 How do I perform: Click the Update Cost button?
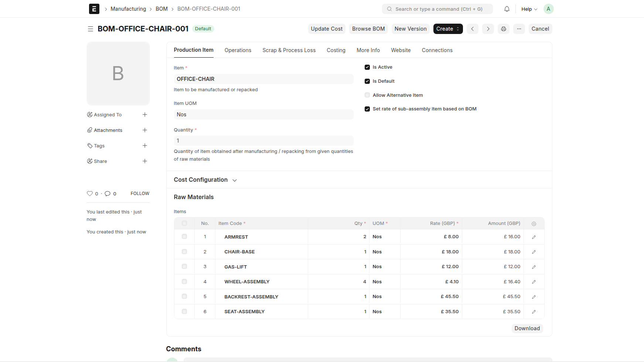tap(327, 29)
